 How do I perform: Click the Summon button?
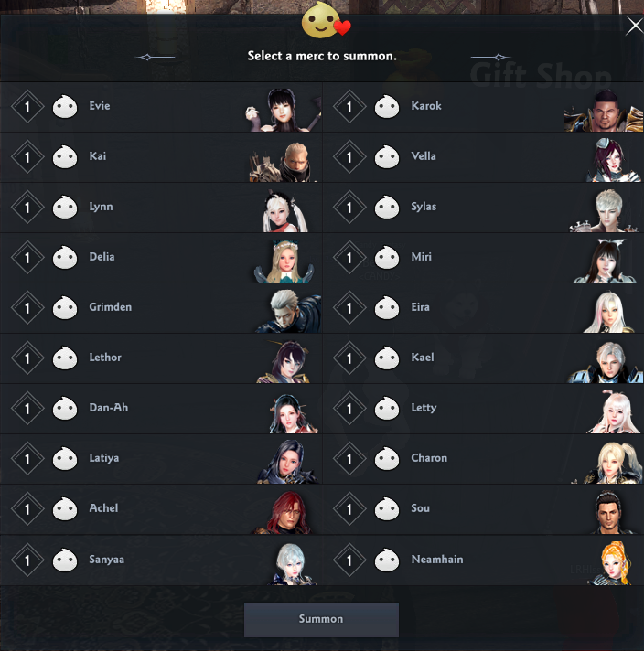[321, 619]
